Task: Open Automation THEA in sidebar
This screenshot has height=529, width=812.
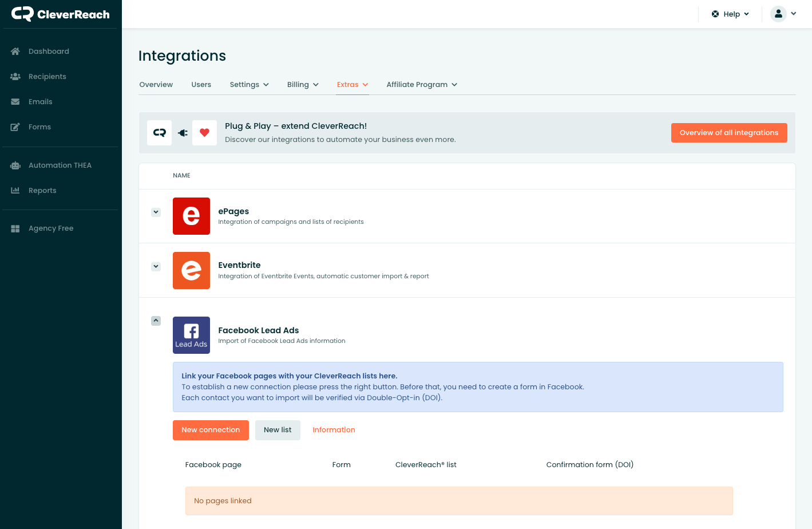Action: pyautogui.click(x=60, y=165)
